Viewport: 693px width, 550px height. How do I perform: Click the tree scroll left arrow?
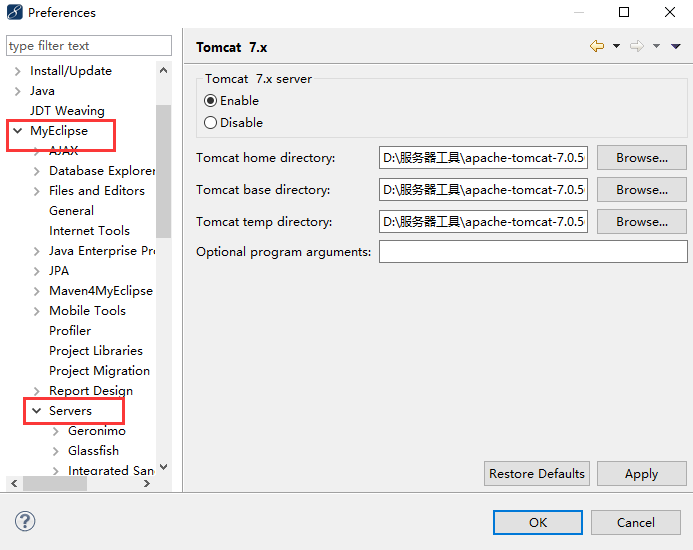14,484
